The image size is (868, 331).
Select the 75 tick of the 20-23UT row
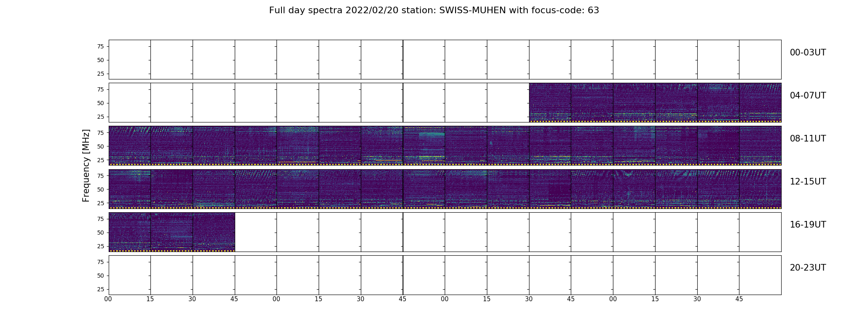pos(100,262)
